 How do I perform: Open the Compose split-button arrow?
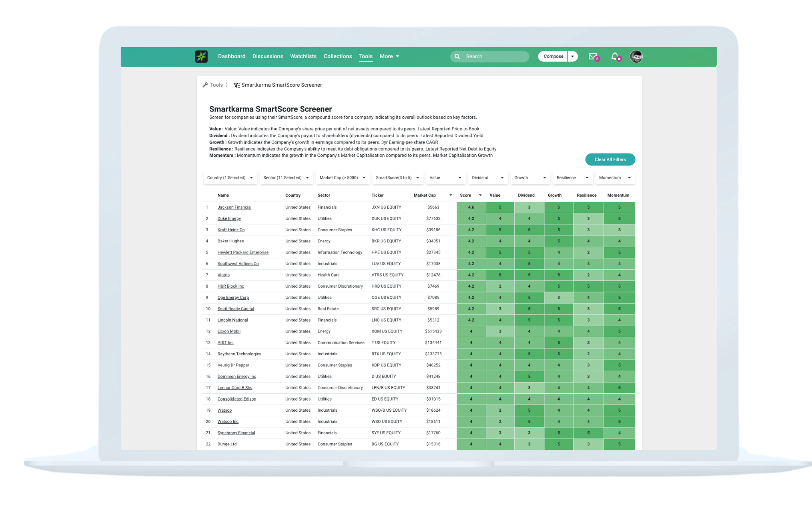click(x=573, y=56)
